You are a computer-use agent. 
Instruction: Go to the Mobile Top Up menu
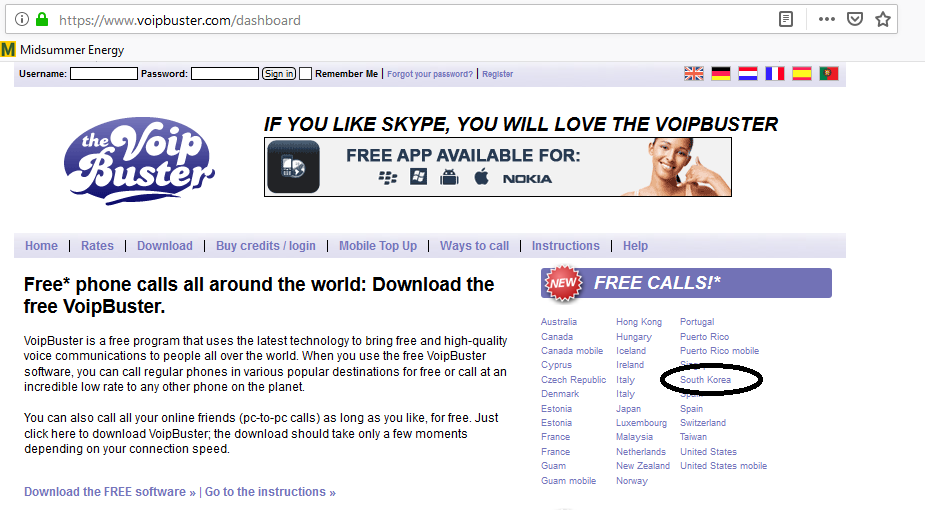(x=377, y=246)
